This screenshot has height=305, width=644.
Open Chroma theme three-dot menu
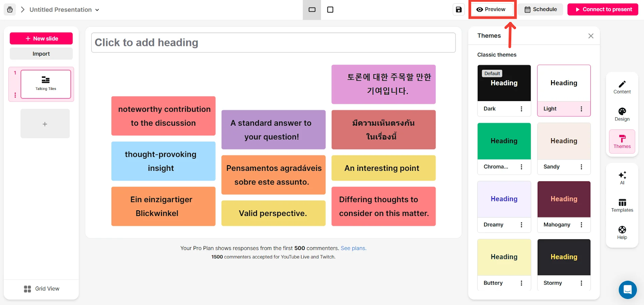click(x=522, y=167)
